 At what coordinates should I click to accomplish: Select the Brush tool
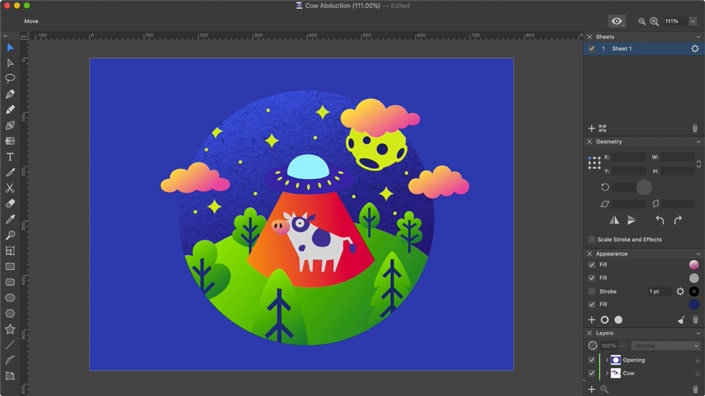[x=10, y=173]
